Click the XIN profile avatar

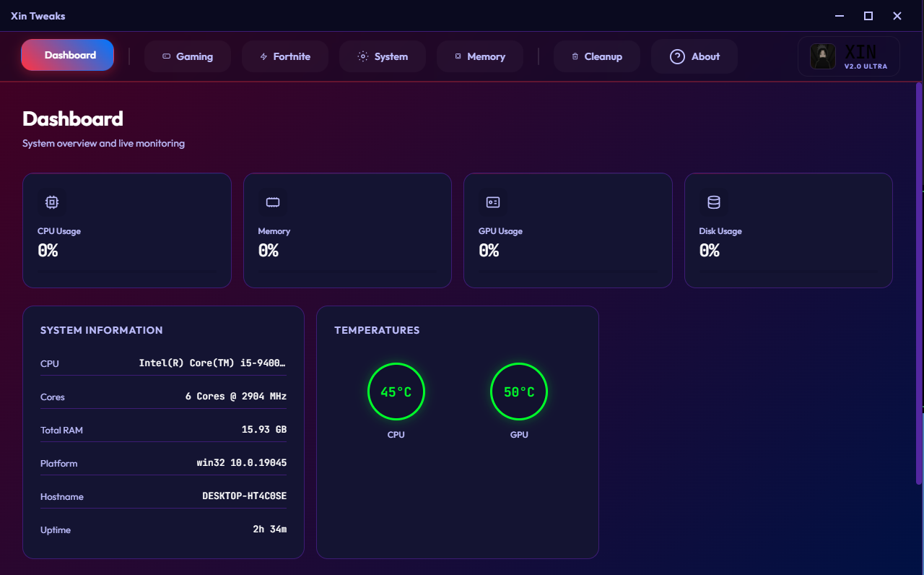point(822,56)
